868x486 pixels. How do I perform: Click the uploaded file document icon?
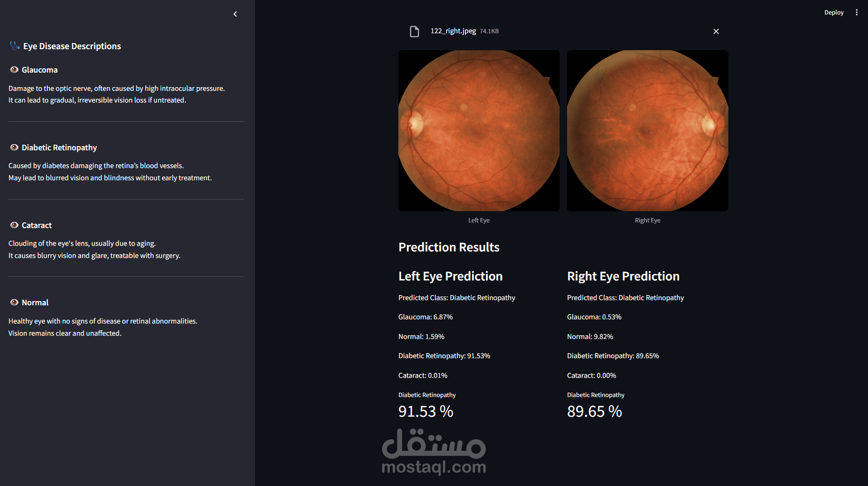tap(414, 31)
